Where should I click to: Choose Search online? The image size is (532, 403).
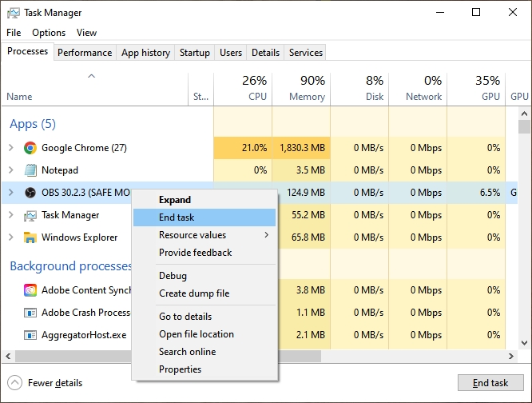pyautogui.click(x=204, y=352)
